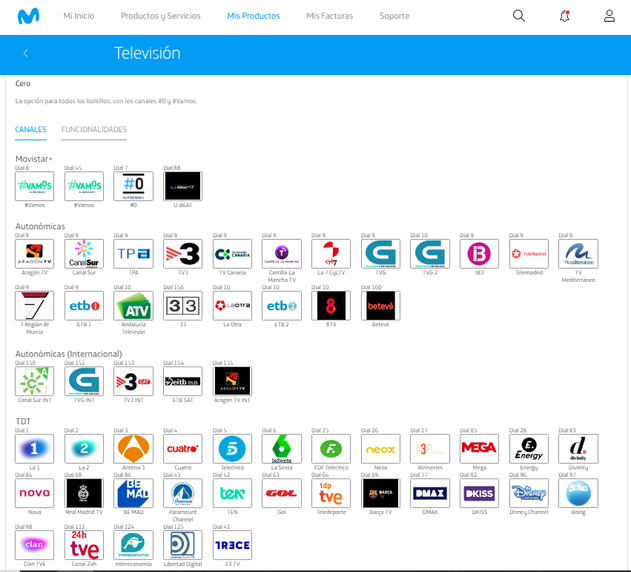The width and height of the screenshot is (631, 572).
Task: Open the Soporte link
Action: [x=394, y=16]
